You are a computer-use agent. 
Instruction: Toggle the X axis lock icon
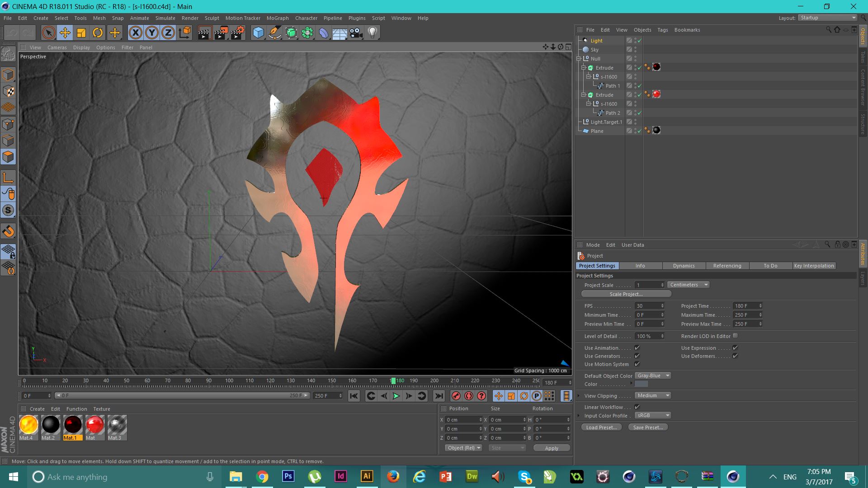point(135,33)
